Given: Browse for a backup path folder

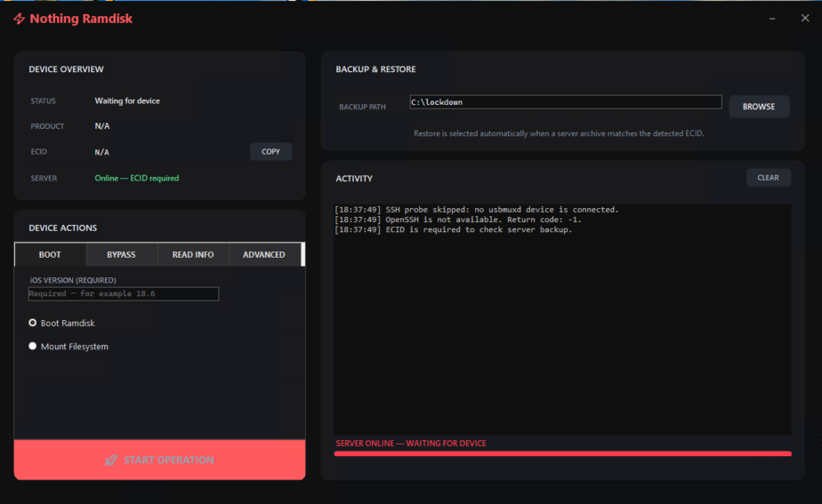Looking at the screenshot, I should click(x=759, y=107).
